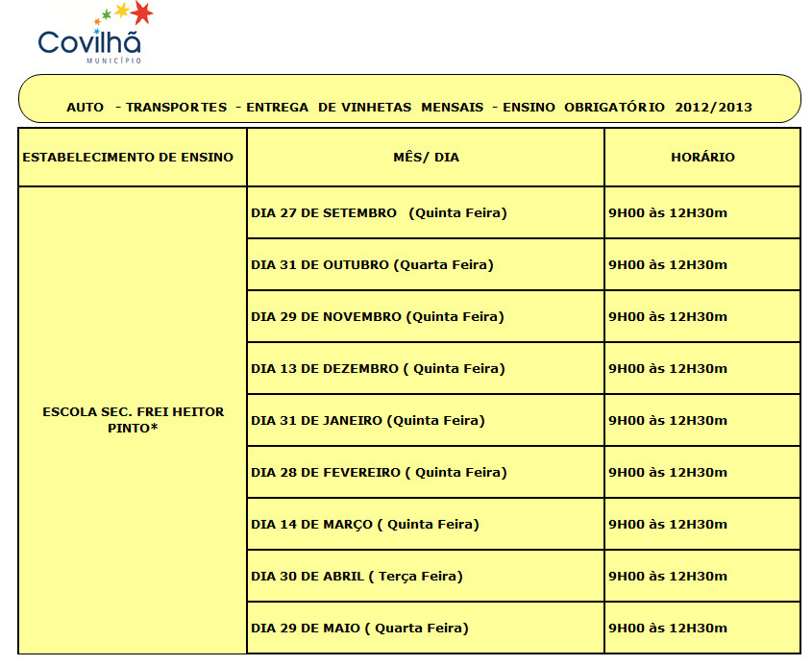Image resolution: width=812 pixels, height=666 pixels.
Task: Click the Dia 14 de Março cell
Action: point(365,524)
